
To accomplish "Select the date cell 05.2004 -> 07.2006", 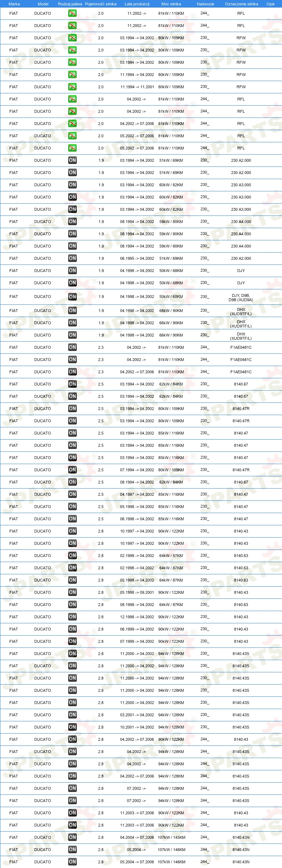I will (x=137, y=862).
